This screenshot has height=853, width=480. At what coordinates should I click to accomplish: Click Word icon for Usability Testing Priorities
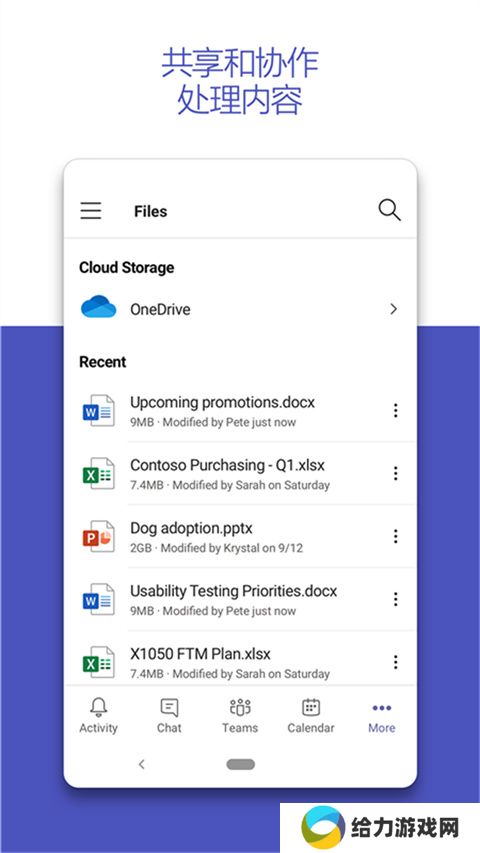point(99,599)
